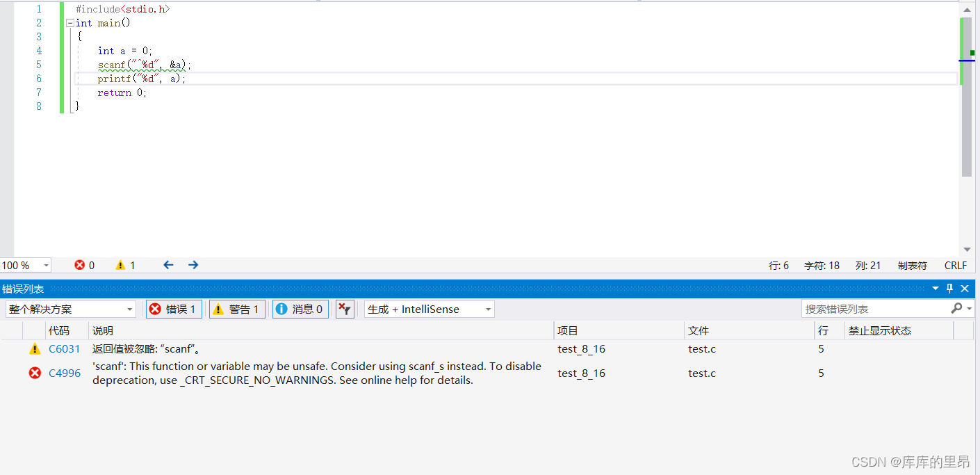Click the 错误列表 panel title

click(22, 288)
